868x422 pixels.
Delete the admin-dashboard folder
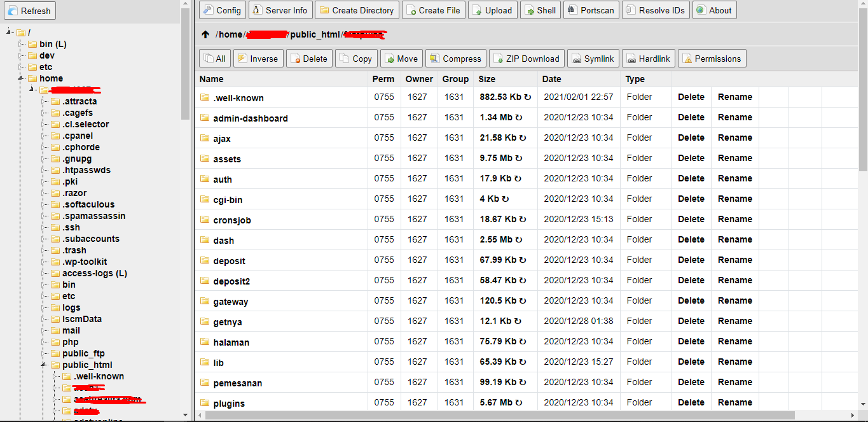click(691, 117)
